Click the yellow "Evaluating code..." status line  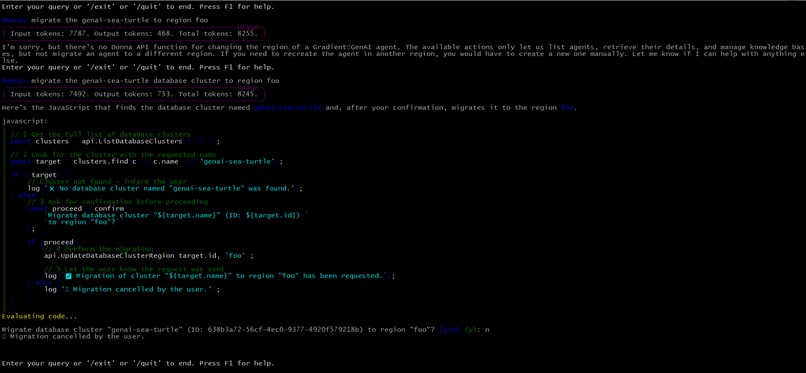[40, 316]
